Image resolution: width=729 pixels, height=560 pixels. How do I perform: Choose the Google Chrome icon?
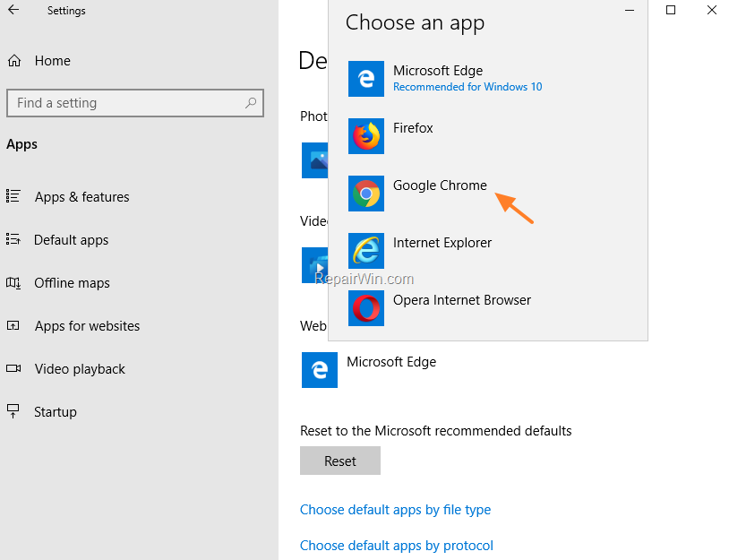tap(366, 194)
